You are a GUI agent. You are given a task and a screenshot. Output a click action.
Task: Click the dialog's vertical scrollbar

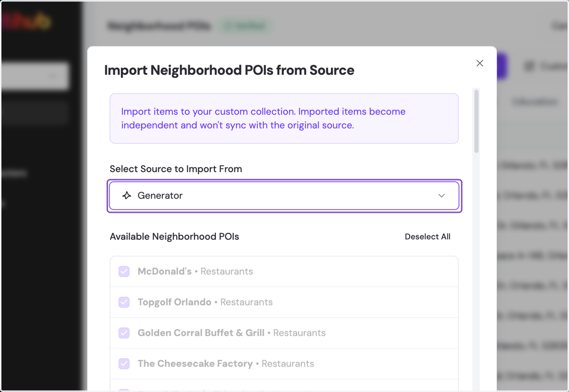pos(477,121)
